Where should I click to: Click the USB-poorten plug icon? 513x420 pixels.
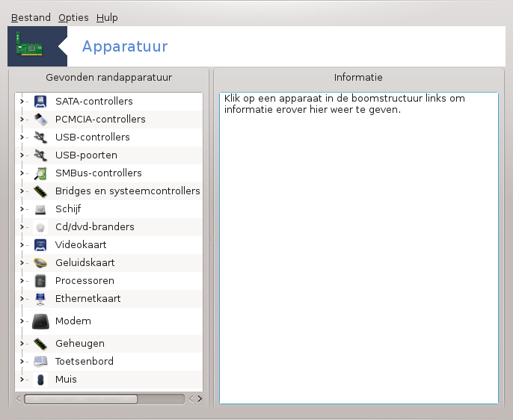(40, 155)
